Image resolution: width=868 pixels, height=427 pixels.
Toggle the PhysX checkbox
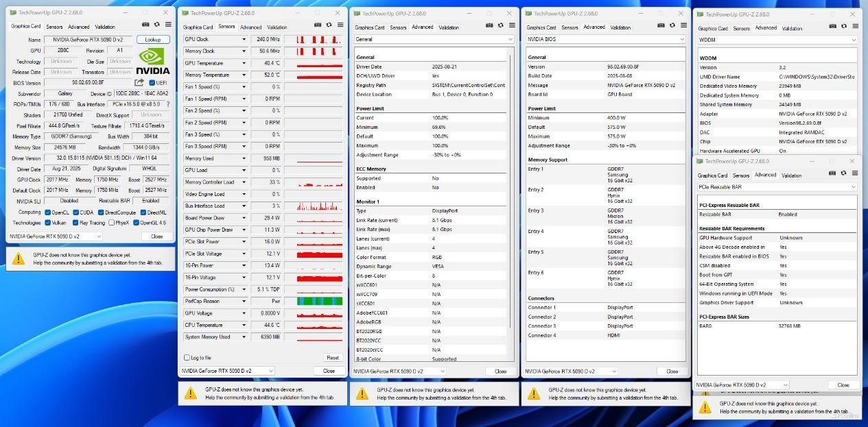[x=111, y=223]
